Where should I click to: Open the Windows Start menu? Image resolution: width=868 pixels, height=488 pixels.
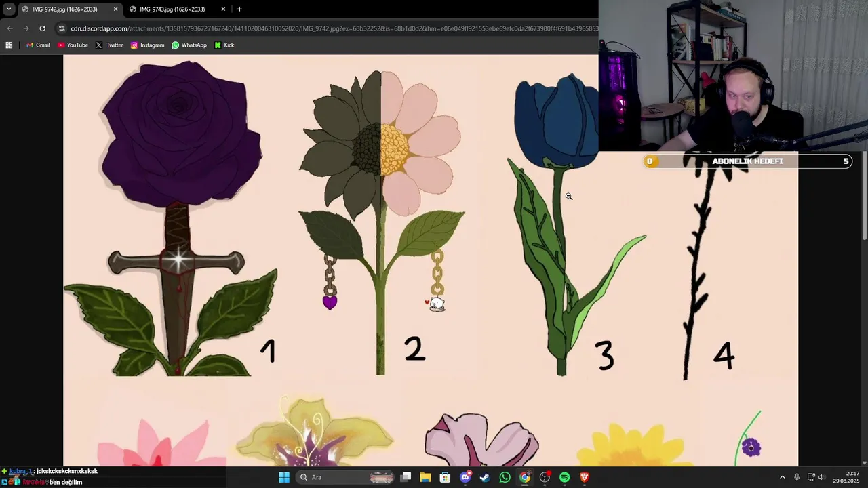pyautogui.click(x=284, y=477)
